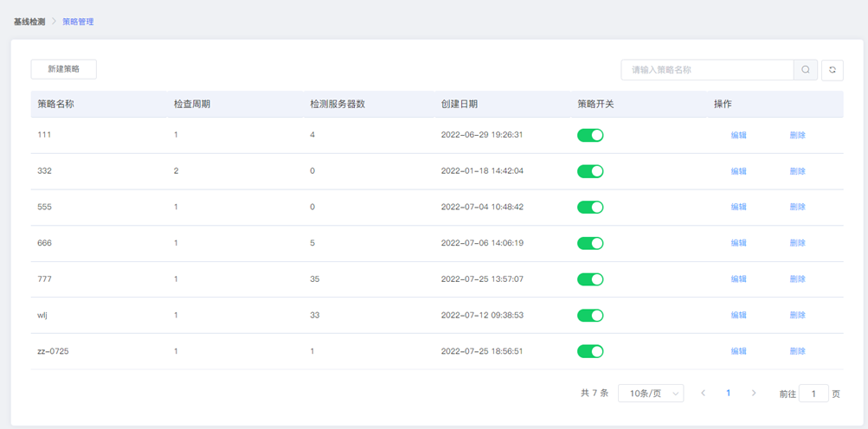Click the refresh icon button
Image resolution: width=868 pixels, height=429 pixels.
(x=832, y=70)
